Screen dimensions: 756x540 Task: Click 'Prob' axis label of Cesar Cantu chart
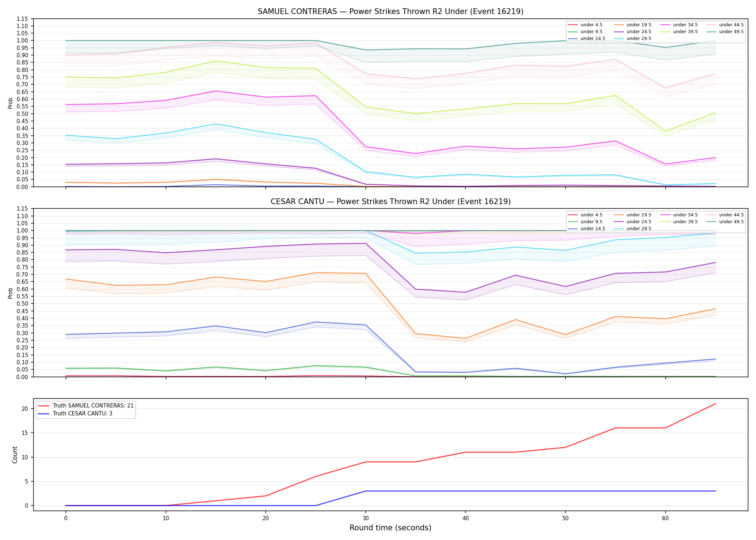(x=10, y=293)
